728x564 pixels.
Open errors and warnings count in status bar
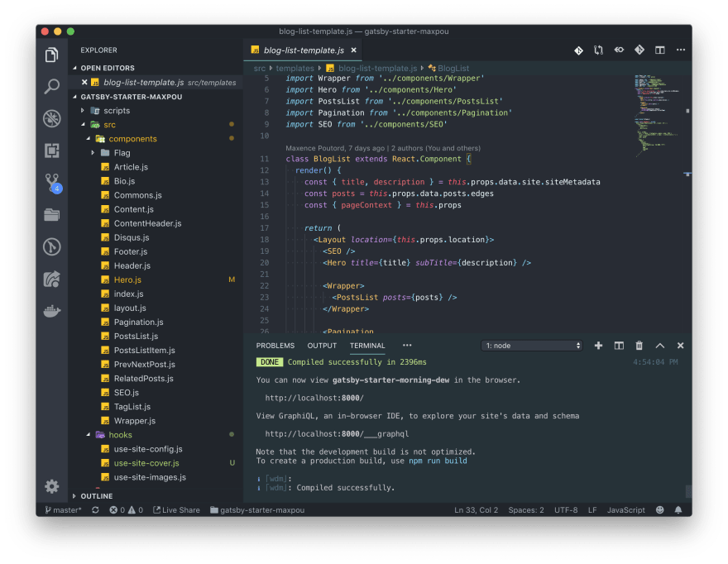pos(127,509)
